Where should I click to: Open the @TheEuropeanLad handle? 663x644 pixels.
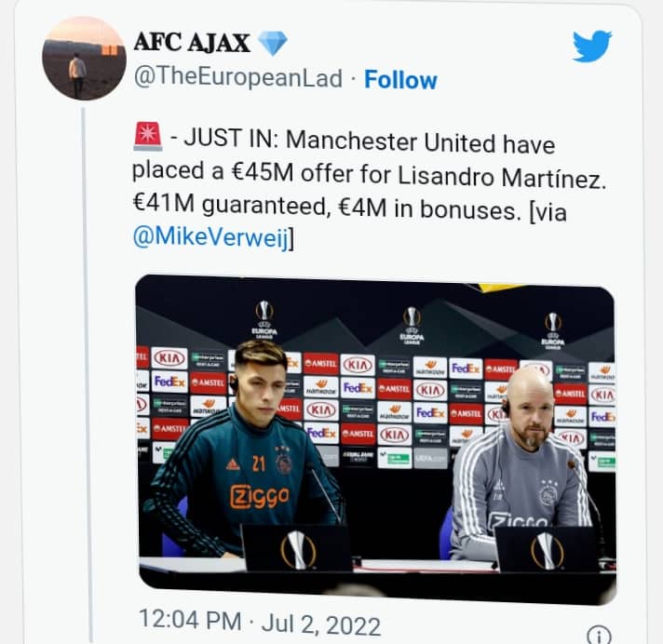[x=238, y=78]
